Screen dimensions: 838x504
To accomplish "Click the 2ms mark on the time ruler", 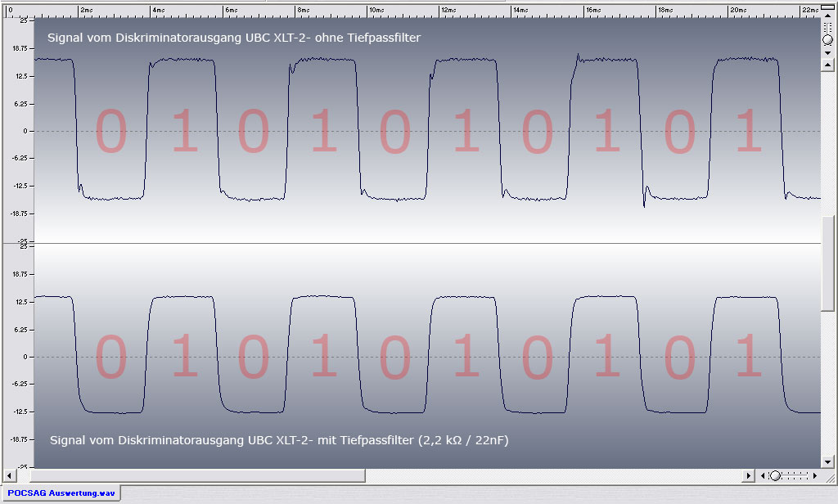I will [87, 11].
